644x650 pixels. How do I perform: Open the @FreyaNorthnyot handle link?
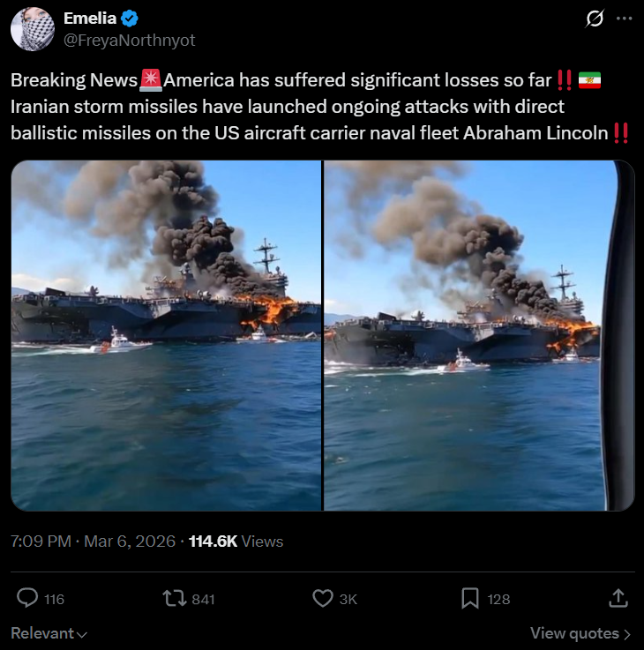tap(129, 41)
